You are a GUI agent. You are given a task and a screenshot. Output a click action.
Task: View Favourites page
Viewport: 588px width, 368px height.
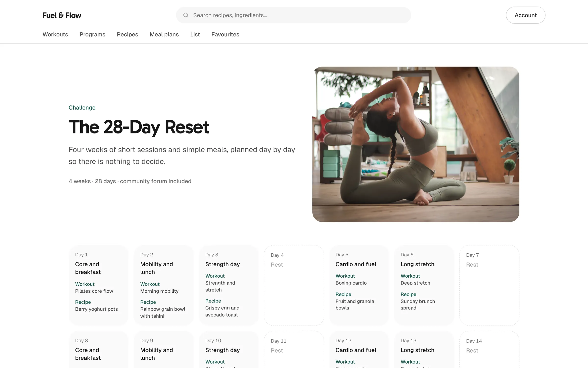(x=225, y=34)
